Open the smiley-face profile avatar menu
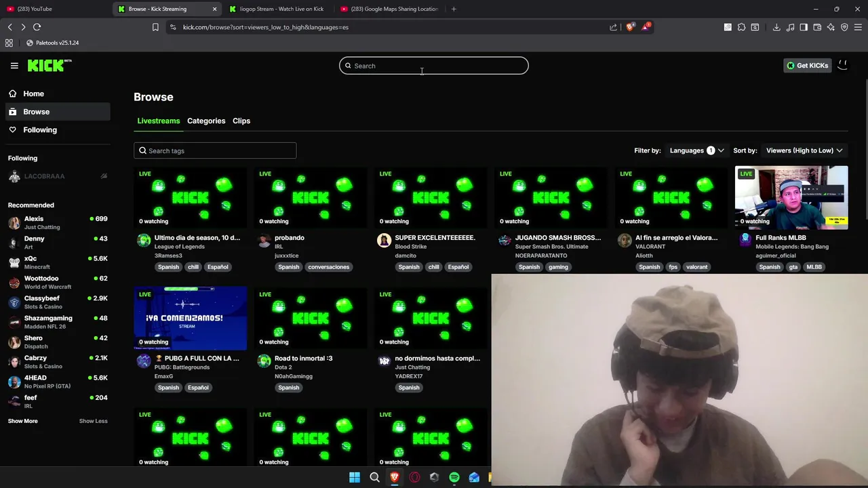Image resolution: width=868 pixels, height=488 pixels. (x=843, y=65)
